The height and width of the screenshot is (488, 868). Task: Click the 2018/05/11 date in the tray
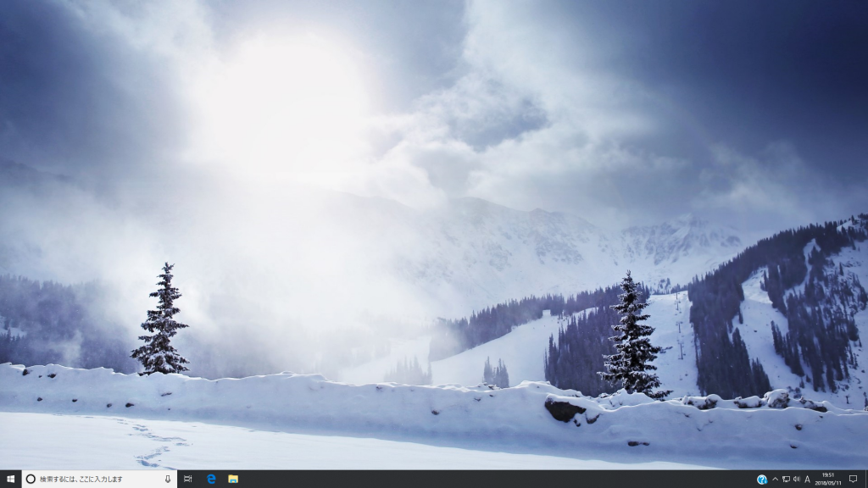pos(827,483)
